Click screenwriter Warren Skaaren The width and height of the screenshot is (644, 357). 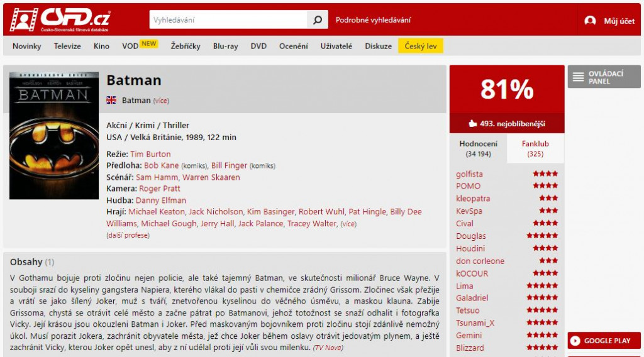tap(211, 177)
